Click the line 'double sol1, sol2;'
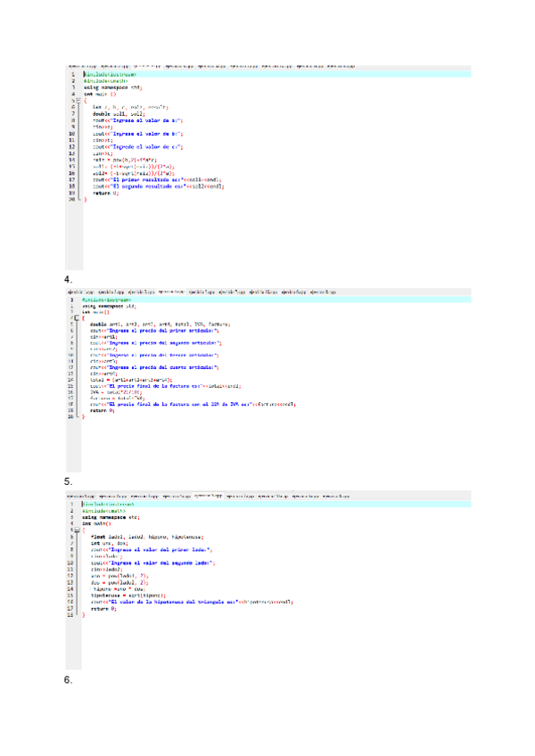535x756 pixels. (x=119, y=114)
